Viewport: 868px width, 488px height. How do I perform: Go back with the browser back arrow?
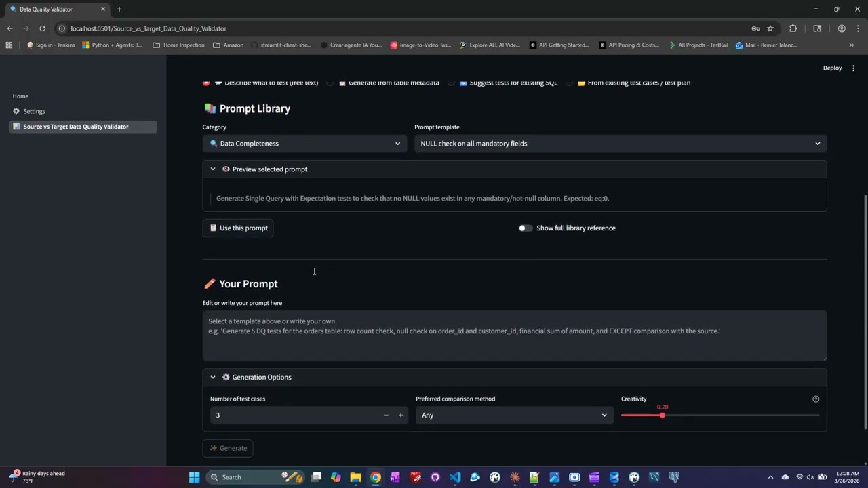click(x=9, y=28)
